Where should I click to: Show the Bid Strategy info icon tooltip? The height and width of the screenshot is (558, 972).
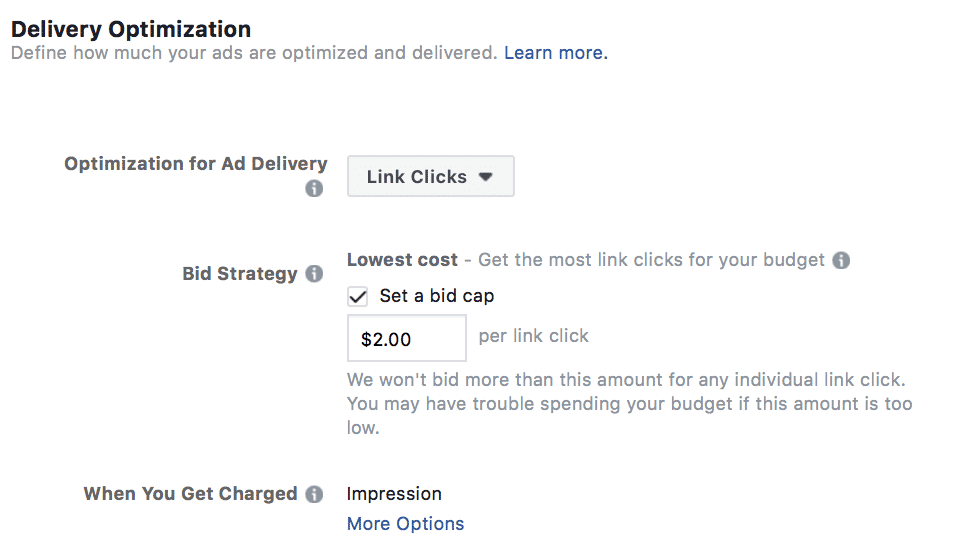tap(314, 273)
